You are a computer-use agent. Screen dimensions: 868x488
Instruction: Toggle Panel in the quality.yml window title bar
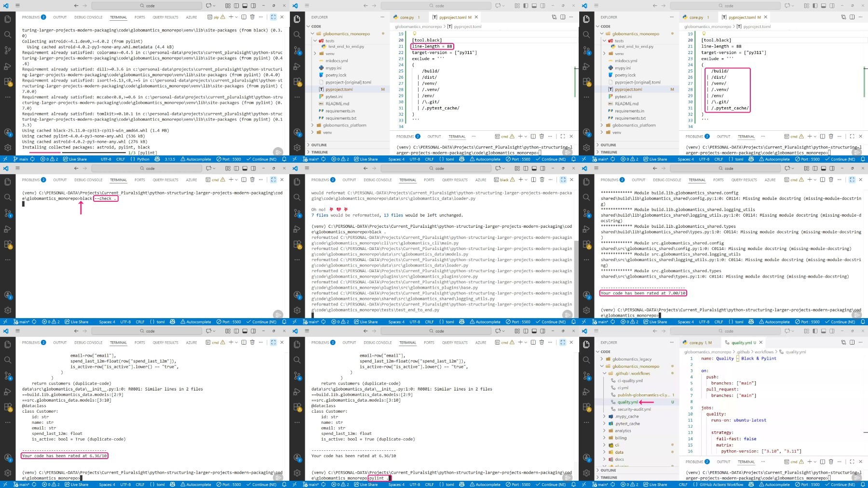click(x=824, y=331)
